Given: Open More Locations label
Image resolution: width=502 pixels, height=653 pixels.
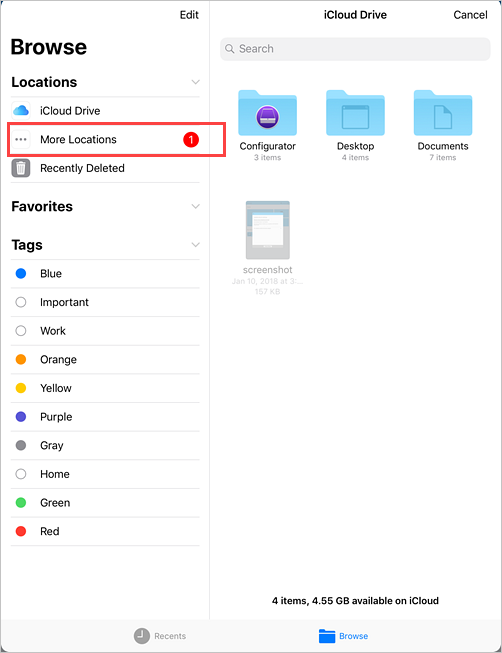Looking at the screenshot, I should click(x=78, y=140).
